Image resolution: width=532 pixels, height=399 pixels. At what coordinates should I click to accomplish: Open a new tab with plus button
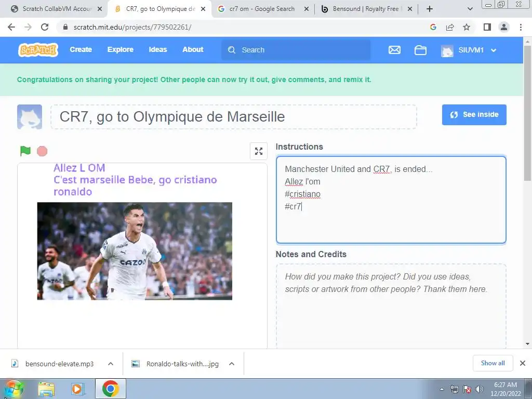430,9
